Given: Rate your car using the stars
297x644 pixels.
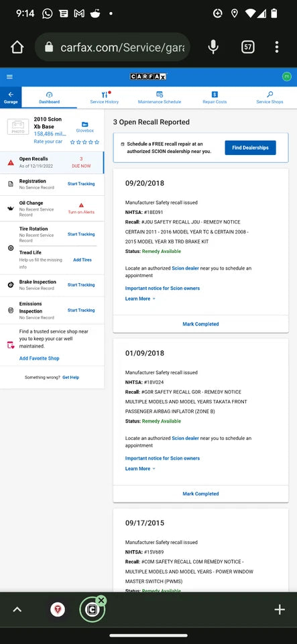Looking at the screenshot, I should (84, 142).
